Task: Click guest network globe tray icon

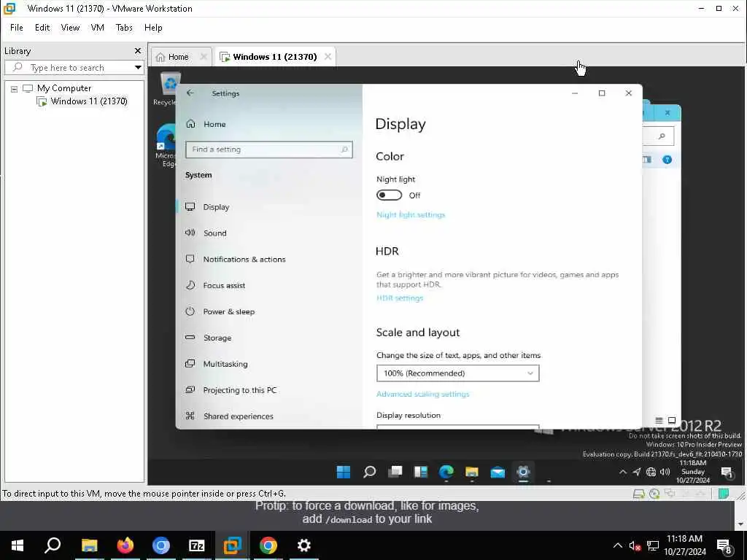Action: tap(651, 472)
